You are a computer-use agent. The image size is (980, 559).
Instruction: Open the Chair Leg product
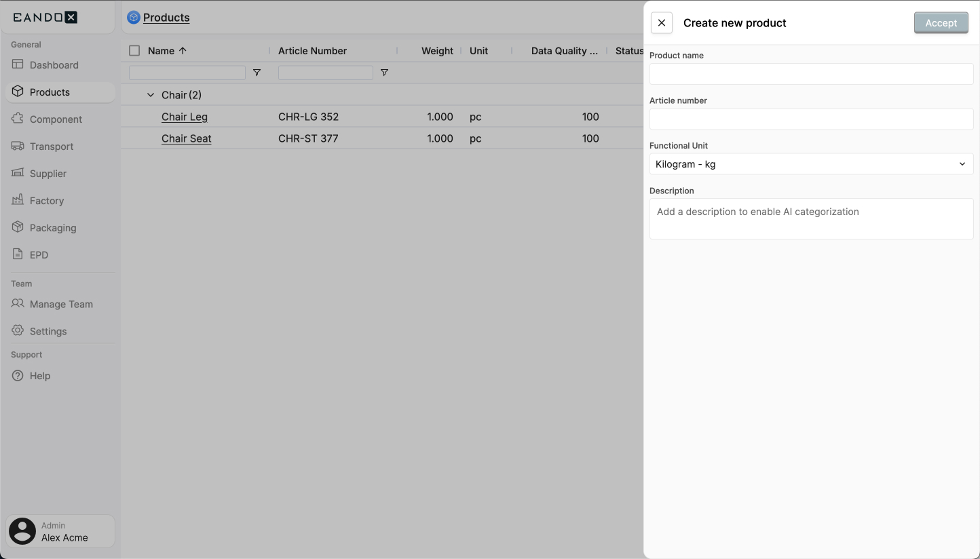[x=184, y=116]
